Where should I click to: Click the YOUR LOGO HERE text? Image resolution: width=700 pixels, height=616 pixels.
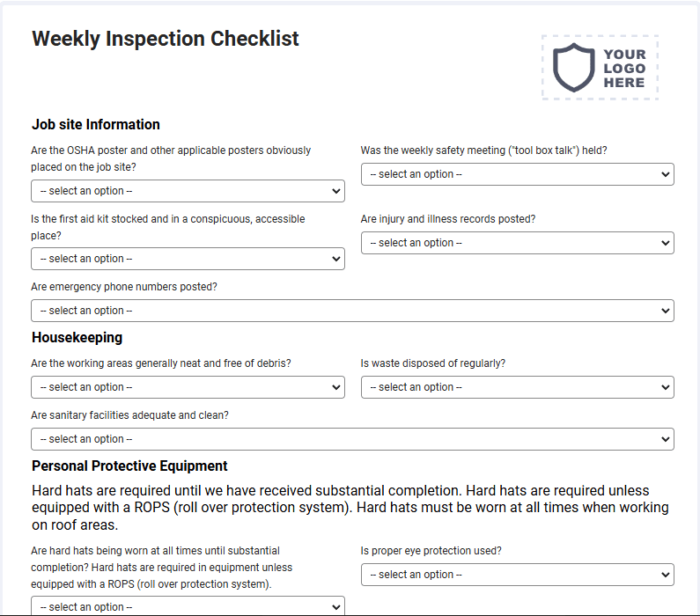(624, 69)
